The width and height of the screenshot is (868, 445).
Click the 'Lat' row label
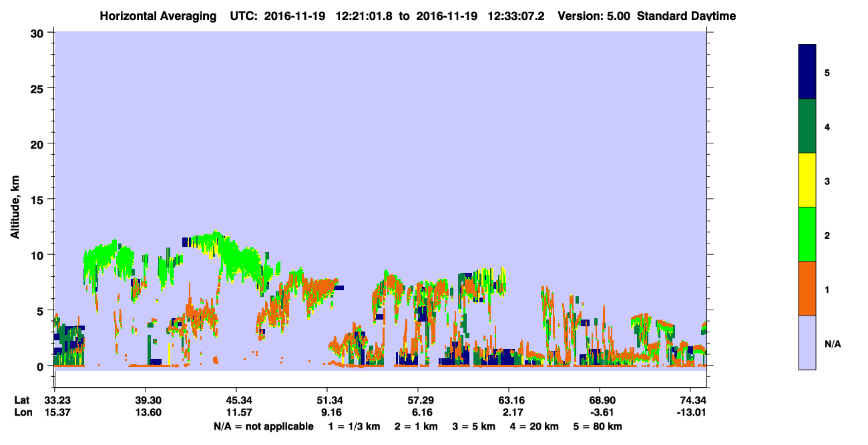click(x=21, y=400)
